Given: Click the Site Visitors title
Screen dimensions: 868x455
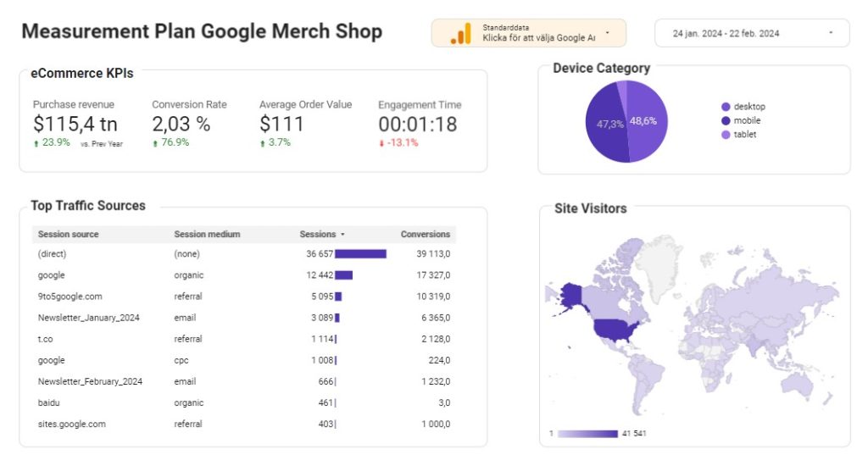Looking at the screenshot, I should click(590, 208).
